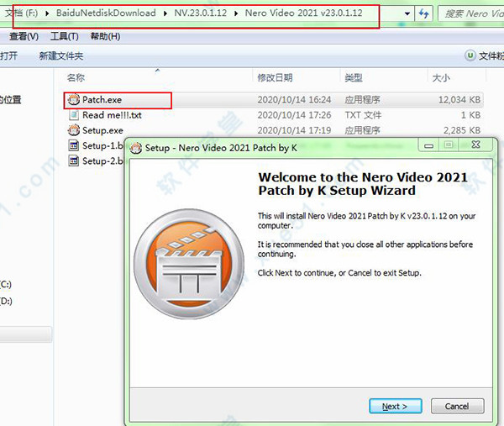Click the Read me!!!.txt file icon
The height and width of the screenshot is (426, 504).
click(74, 115)
